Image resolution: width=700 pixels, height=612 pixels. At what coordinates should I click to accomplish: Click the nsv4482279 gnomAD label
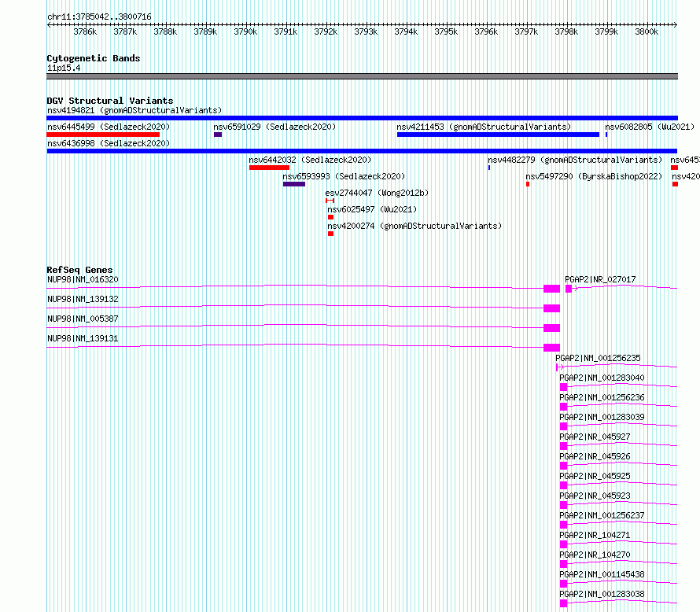pyautogui.click(x=575, y=160)
